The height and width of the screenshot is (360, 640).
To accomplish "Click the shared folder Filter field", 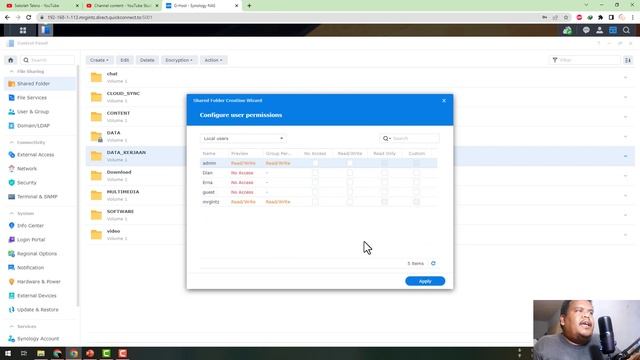I will 584,60.
